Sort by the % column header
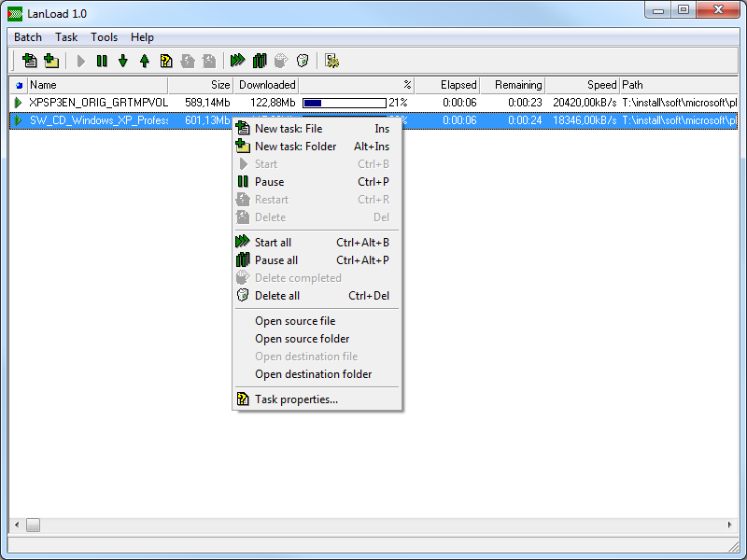This screenshot has height=560, width=747. (357, 85)
